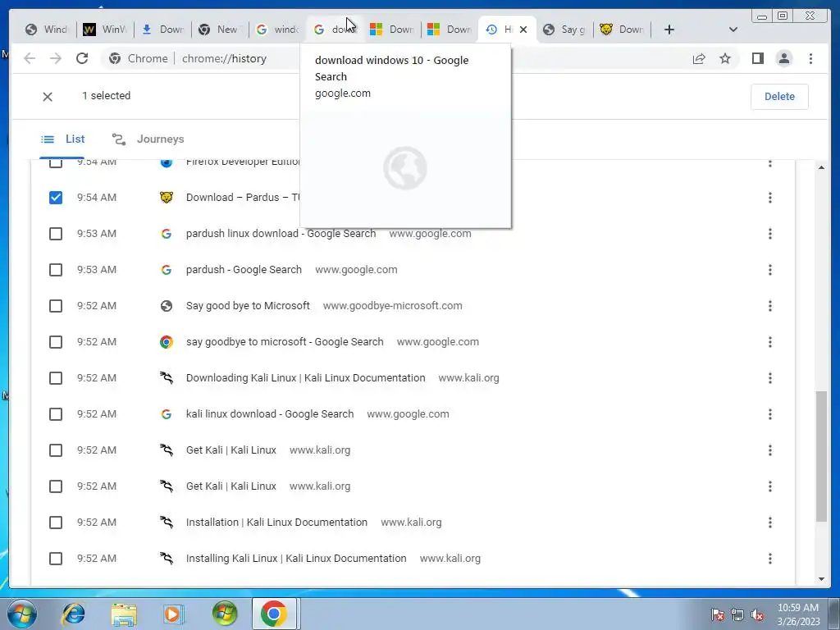Uncheck the Download – Pardus history entry
This screenshot has width=840, height=630.
[56, 198]
